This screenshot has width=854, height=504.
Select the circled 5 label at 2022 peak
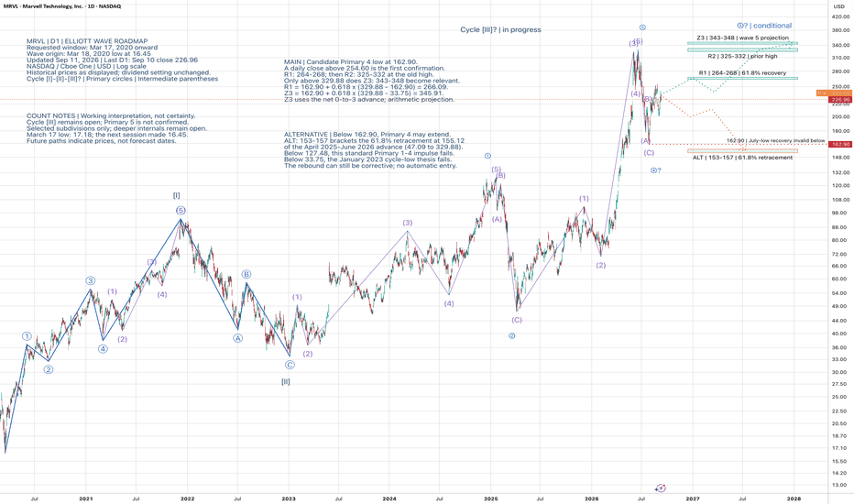click(x=181, y=211)
